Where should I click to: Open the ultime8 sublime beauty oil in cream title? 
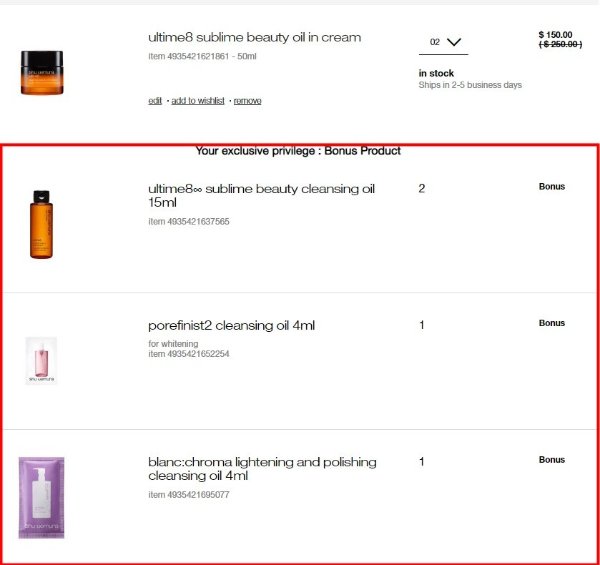pyautogui.click(x=254, y=38)
